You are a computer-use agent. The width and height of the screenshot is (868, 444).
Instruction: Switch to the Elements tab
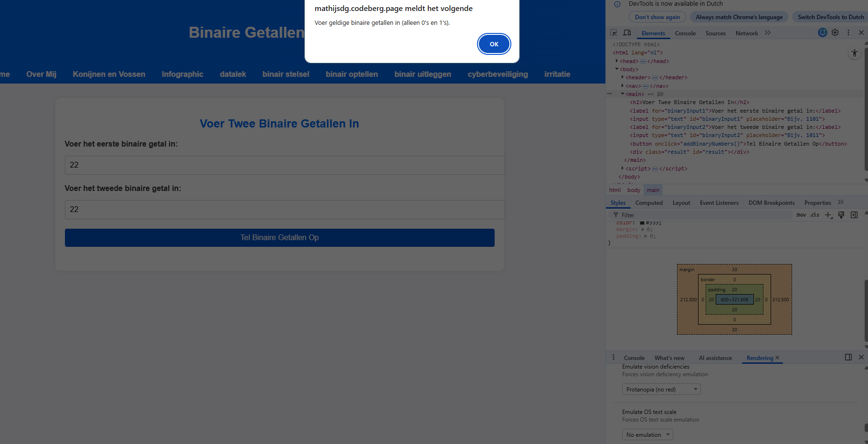653,33
